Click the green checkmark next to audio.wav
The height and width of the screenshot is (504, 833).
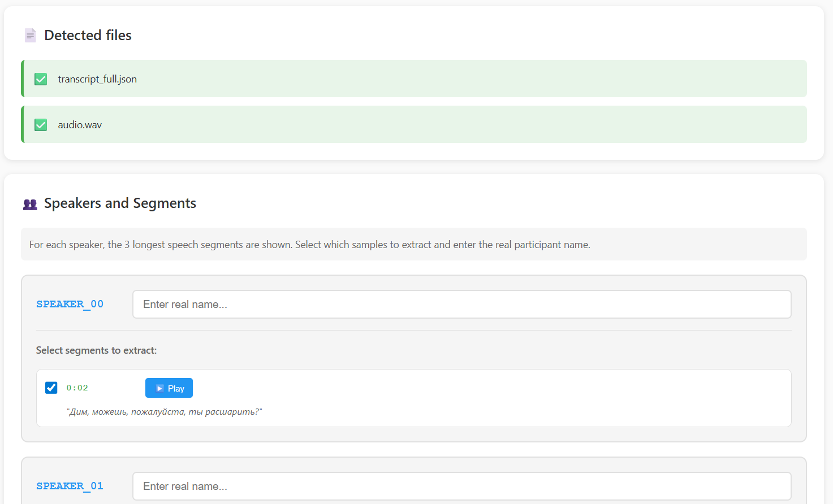(41, 125)
